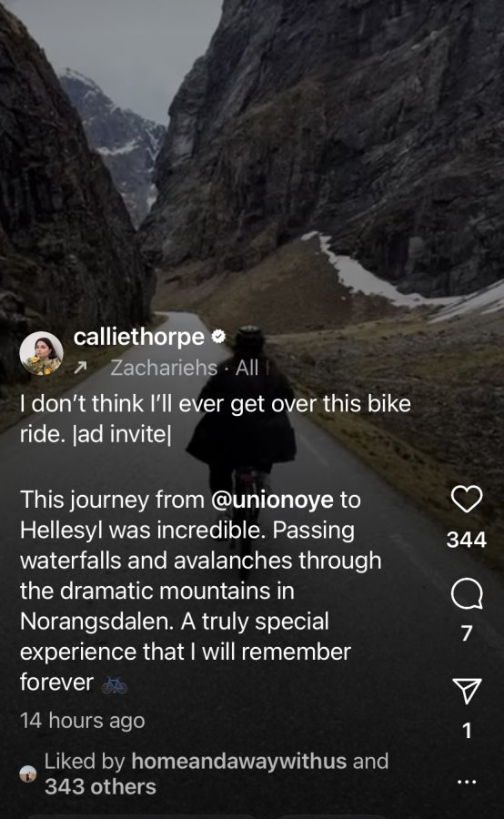Open the homeandawaywithus profile link
Screen dimensions: 504x819
[238, 761]
